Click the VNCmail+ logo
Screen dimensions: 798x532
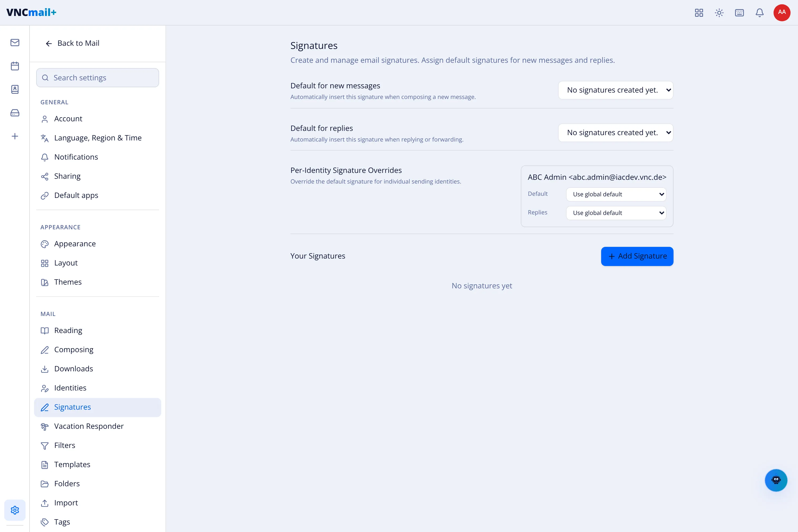[31, 13]
